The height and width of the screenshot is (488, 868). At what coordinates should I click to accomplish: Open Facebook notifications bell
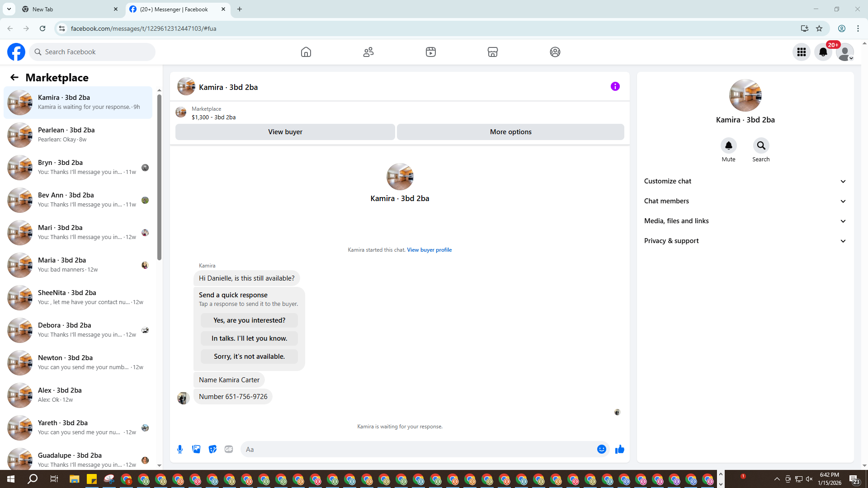823,52
